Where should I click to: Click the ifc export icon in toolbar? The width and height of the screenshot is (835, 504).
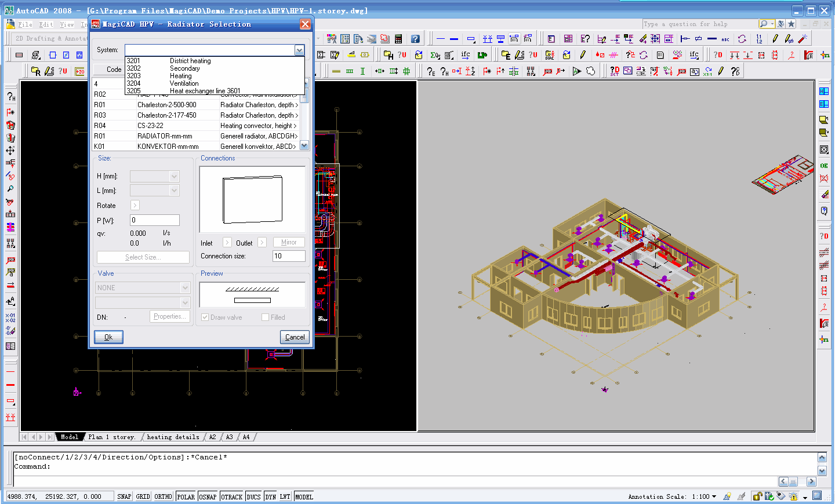(x=466, y=55)
